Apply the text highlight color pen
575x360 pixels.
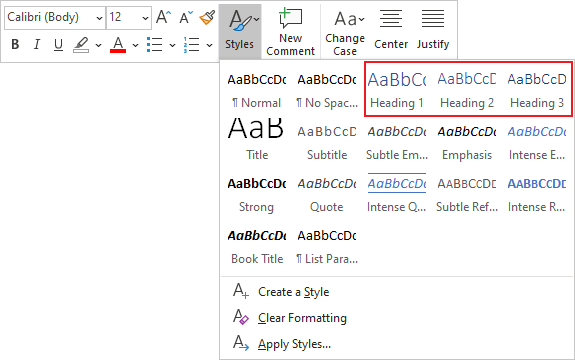81,44
